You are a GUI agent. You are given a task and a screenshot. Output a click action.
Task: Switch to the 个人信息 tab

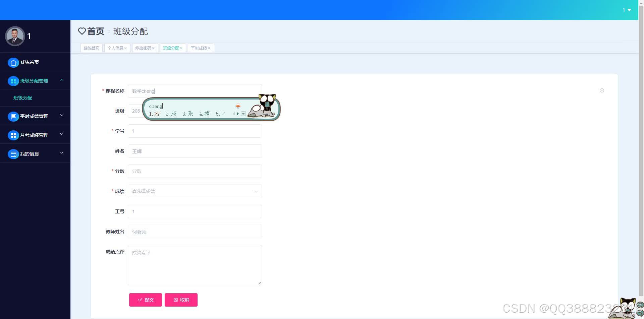pos(115,48)
